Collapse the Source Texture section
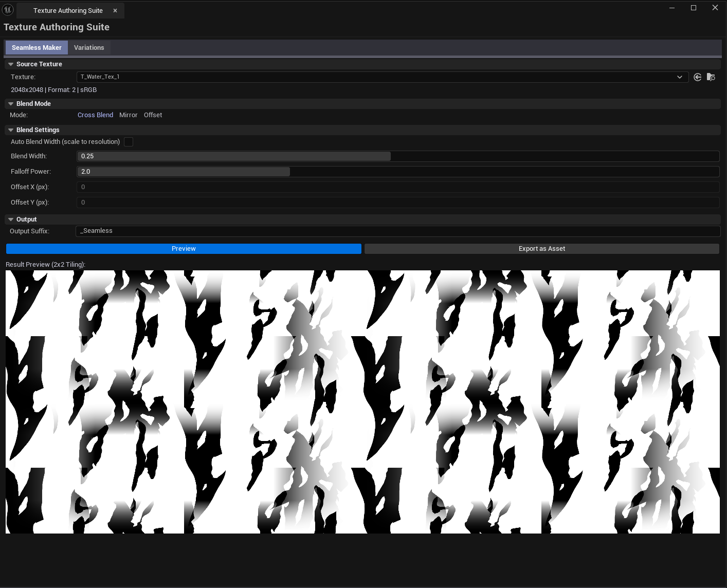The height and width of the screenshot is (588, 727). point(11,64)
